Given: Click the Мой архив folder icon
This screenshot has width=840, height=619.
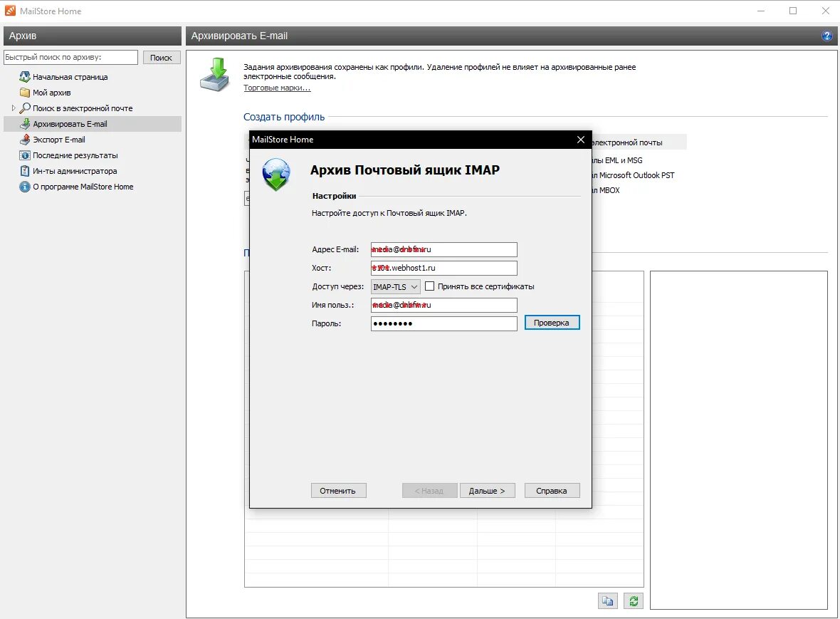Looking at the screenshot, I should (x=25, y=92).
